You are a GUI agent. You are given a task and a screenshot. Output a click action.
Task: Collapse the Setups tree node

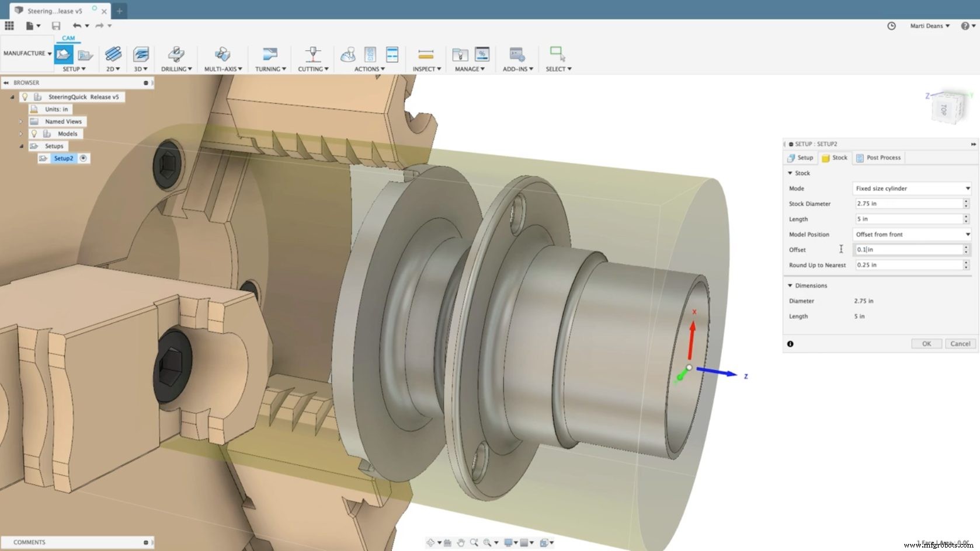[22, 146]
